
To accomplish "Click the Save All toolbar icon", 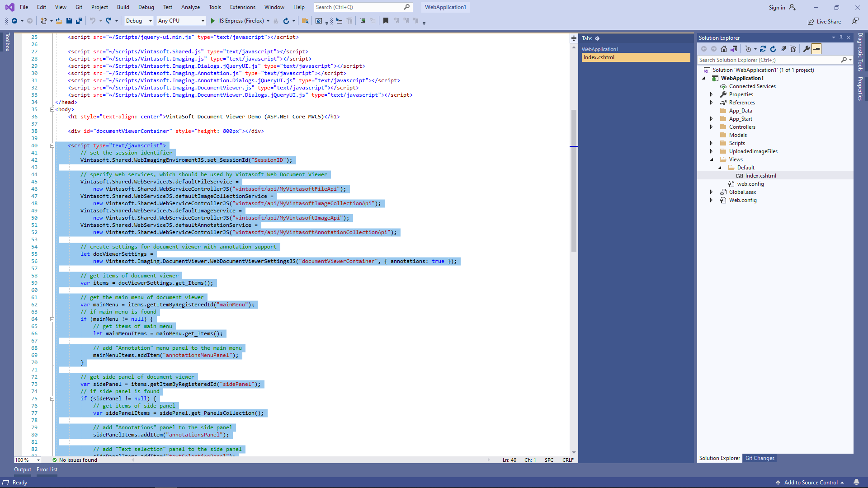I will pyautogui.click(x=79, y=21).
